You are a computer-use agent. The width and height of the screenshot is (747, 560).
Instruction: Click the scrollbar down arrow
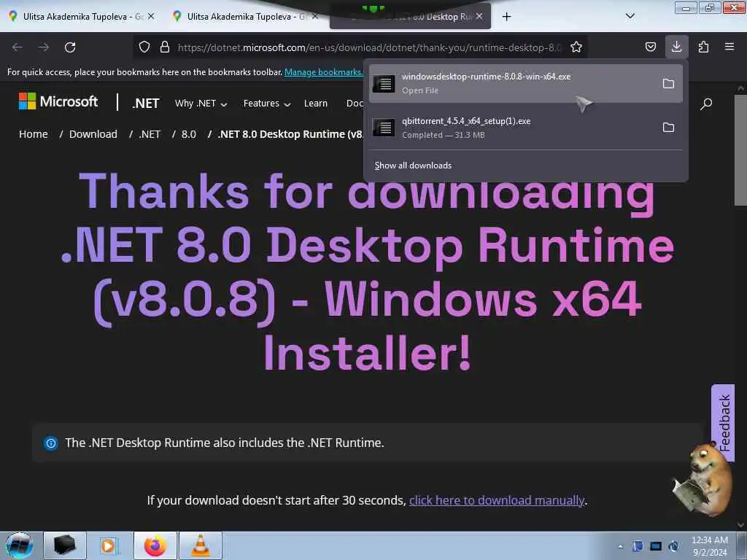click(740, 525)
